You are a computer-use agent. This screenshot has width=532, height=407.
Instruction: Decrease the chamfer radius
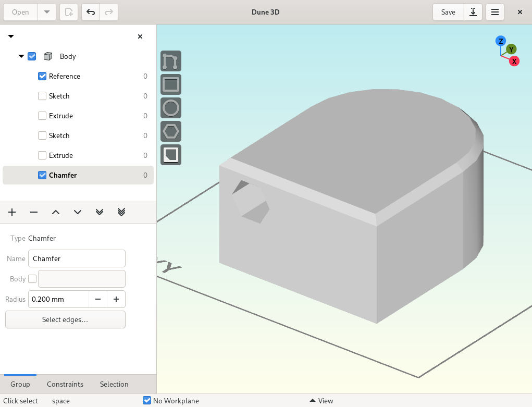tap(98, 299)
